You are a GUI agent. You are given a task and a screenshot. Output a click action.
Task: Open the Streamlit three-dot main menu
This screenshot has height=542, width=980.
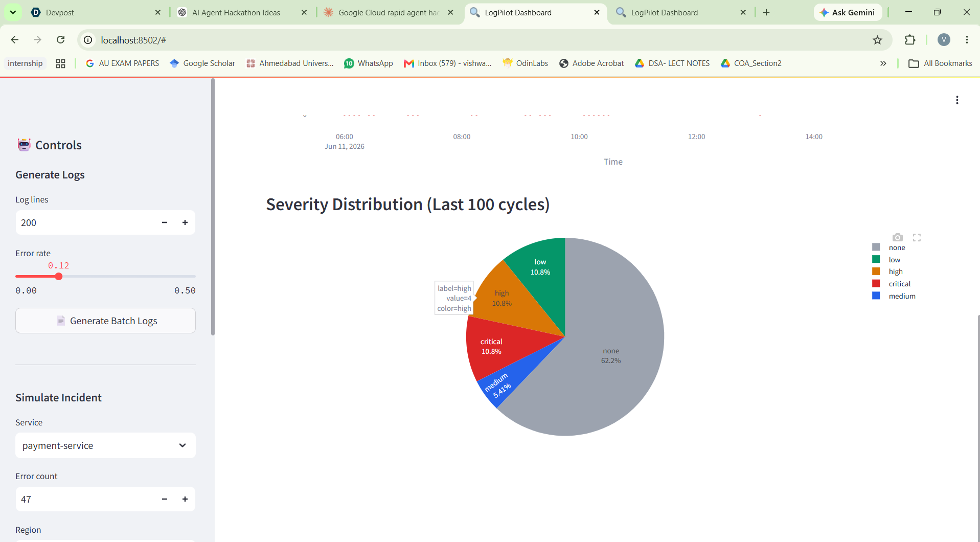[957, 100]
